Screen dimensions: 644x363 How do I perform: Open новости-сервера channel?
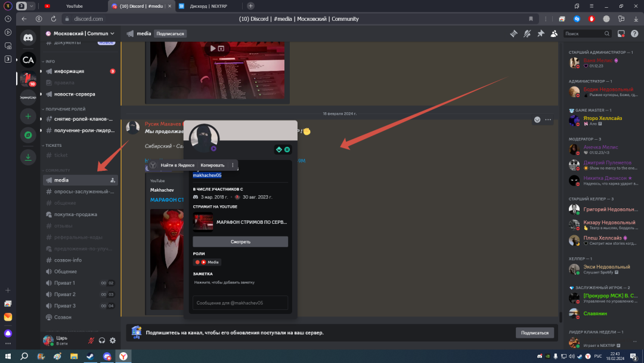point(80,94)
